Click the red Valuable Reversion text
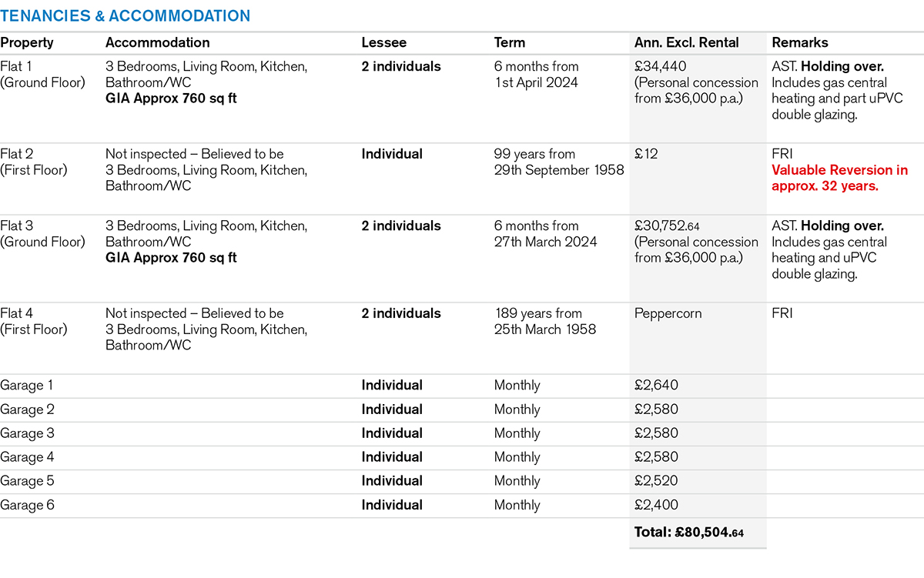Viewport: 924px width, 578px height. pos(839,178)
